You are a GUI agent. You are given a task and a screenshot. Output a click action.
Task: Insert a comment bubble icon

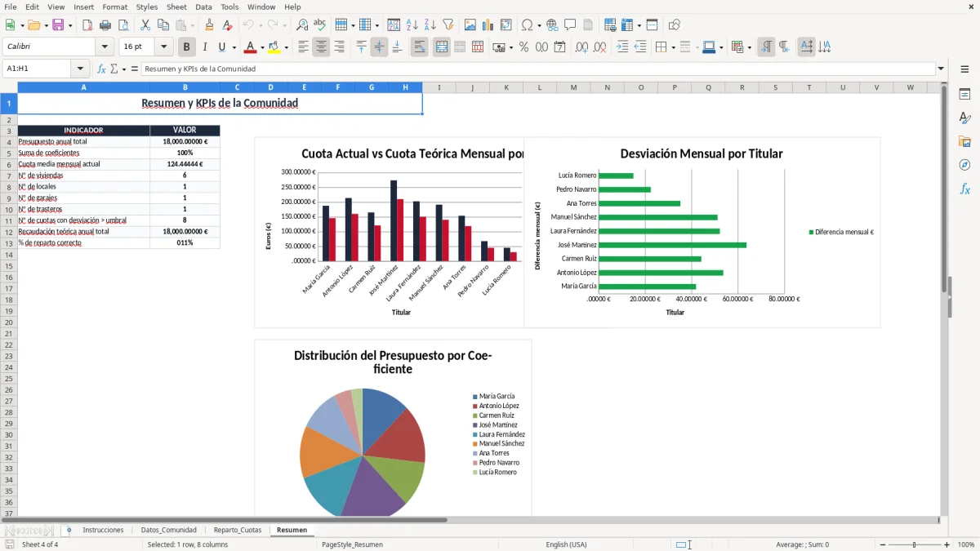coord(570,25)
